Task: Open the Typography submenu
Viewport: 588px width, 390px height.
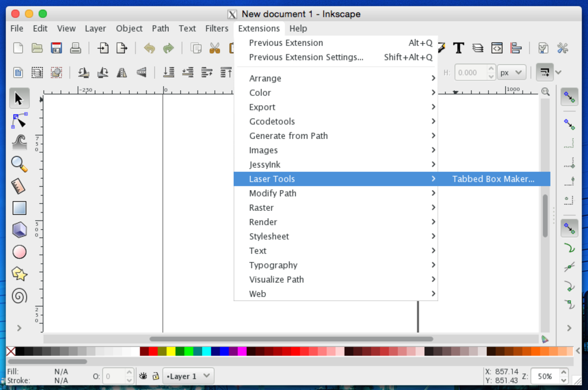Action: point(335,265)
